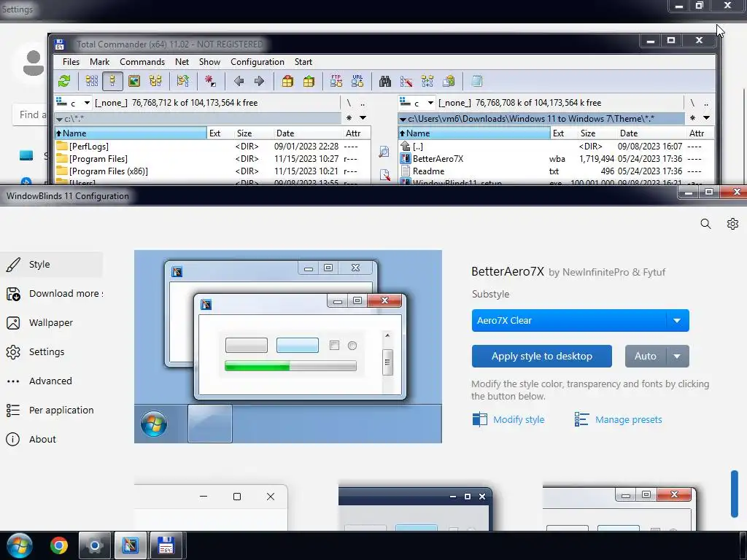747x560 pixels.
Task: Go up a directory with the right panel .. button
Action: coord(706,103)
